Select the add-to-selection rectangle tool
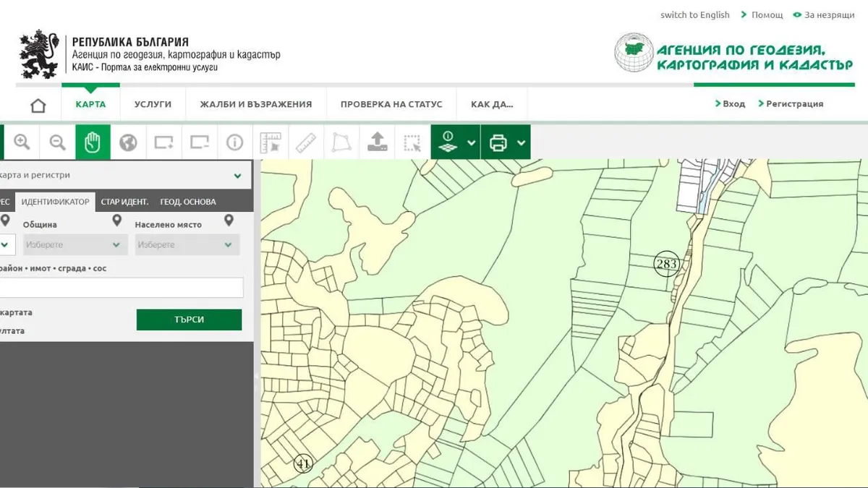Viewport: 868px width, 488px height. [163, 142]
